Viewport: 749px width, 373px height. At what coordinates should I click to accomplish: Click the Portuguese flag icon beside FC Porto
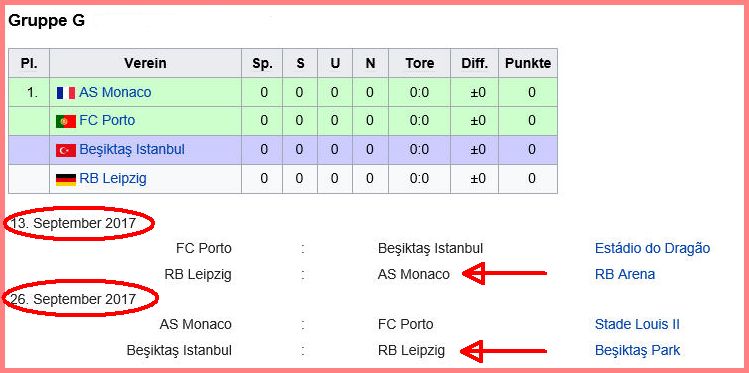pos(66,121)
